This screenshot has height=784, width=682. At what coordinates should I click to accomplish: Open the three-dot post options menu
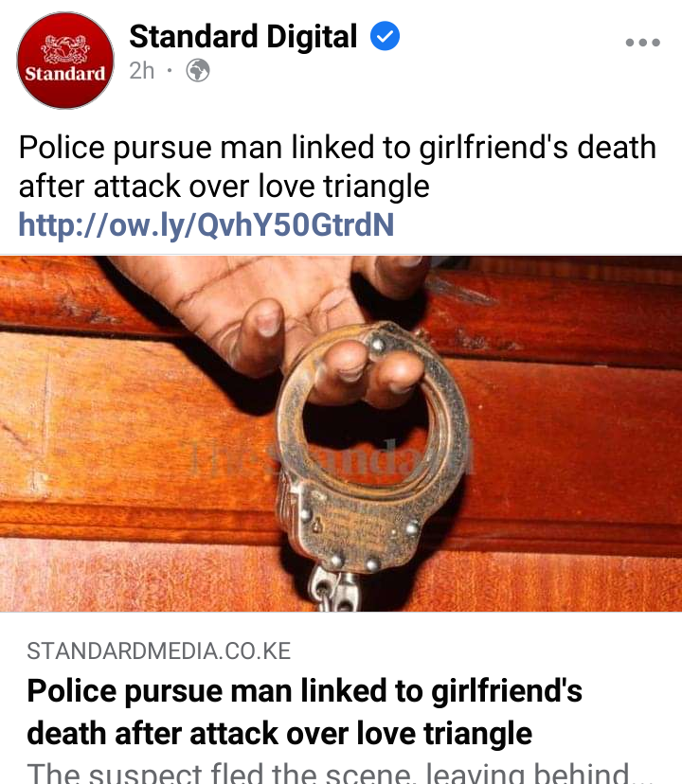(642, 43)
